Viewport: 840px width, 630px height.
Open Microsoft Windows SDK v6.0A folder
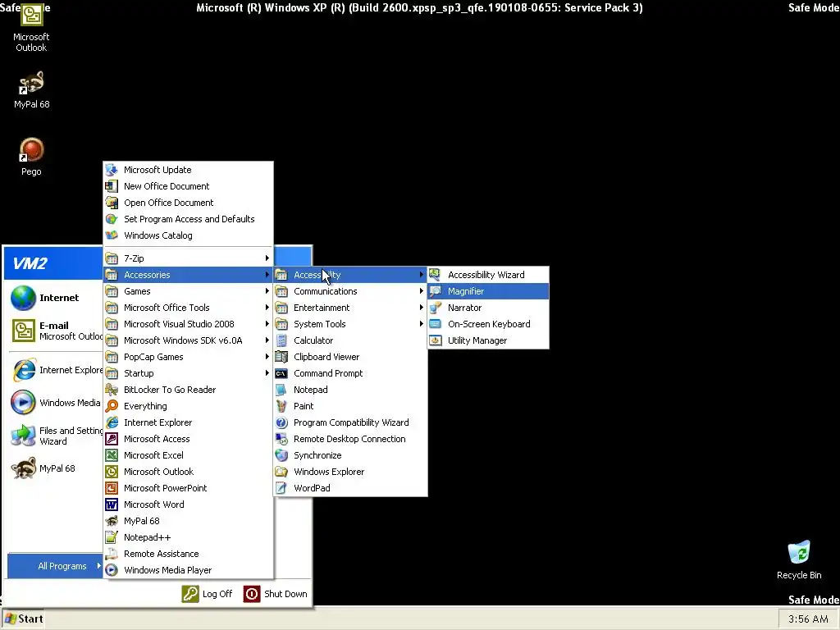[188, 340]
